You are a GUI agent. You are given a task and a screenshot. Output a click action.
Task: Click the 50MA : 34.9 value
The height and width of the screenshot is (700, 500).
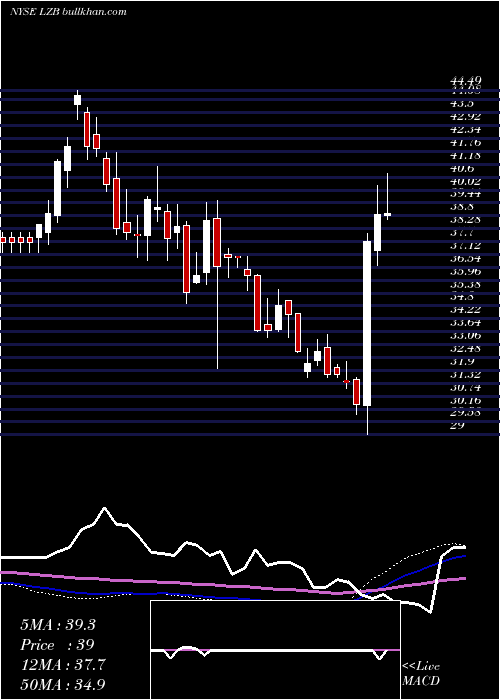pyautogui.click(x=62, y=684)
